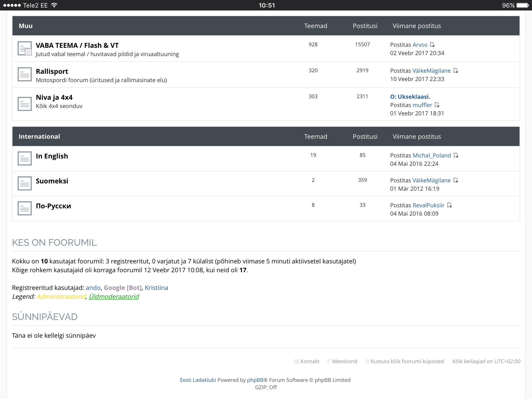The height and width of the screenshot is (399, 532).
Task: Click the VABA TEEMA forum folder icon
Action: click(25, 48)
